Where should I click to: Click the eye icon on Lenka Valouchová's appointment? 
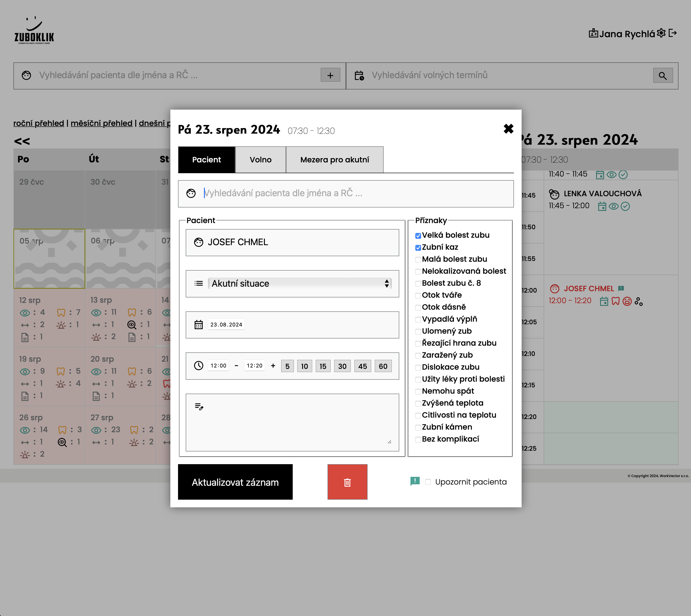pyautogui.click(x=614, y=206)
